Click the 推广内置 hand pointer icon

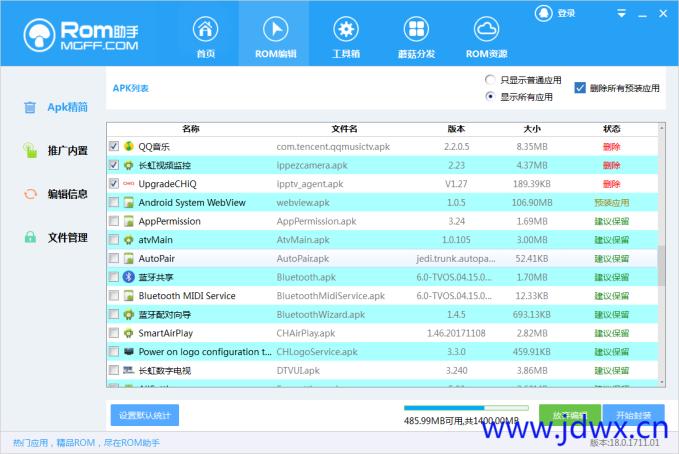pos(30,150)
